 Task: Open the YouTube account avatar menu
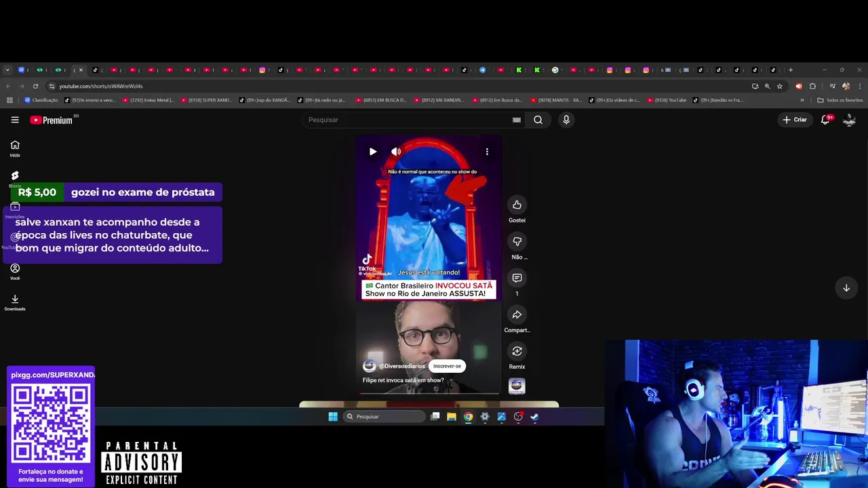849,120
